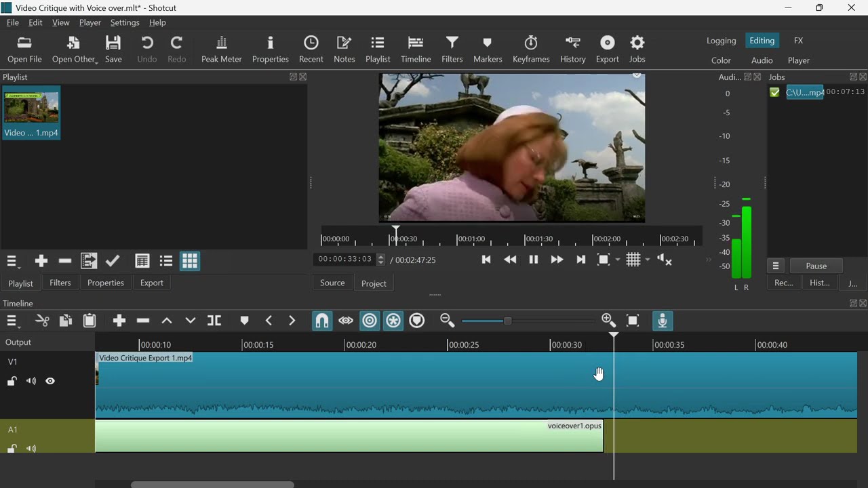Screen dimensions: 868x488
Task: Switch playlist to details view
Action: pos(142,261)
